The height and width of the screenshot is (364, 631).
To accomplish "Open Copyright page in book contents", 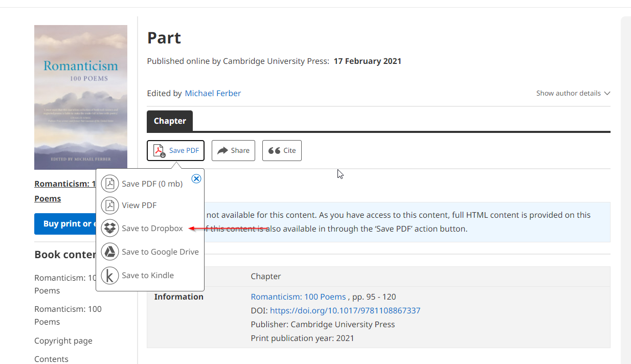I will coord(63,341).
